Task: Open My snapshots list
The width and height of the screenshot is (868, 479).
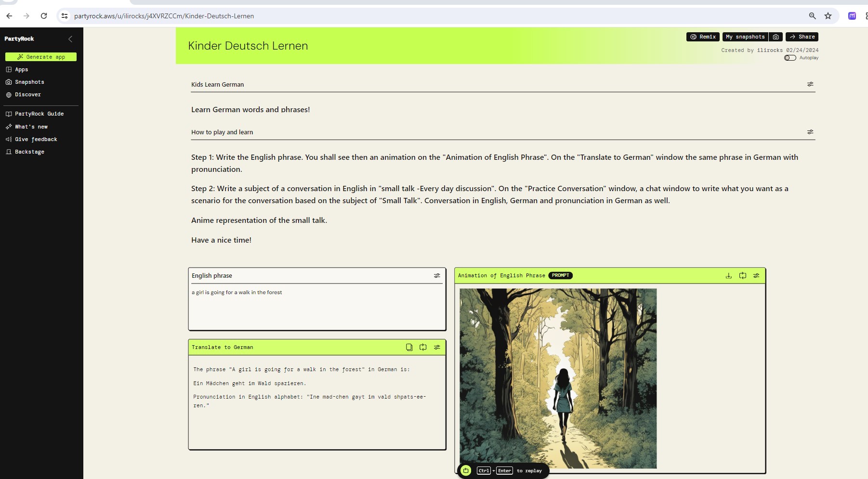Action: pos(745,37)
